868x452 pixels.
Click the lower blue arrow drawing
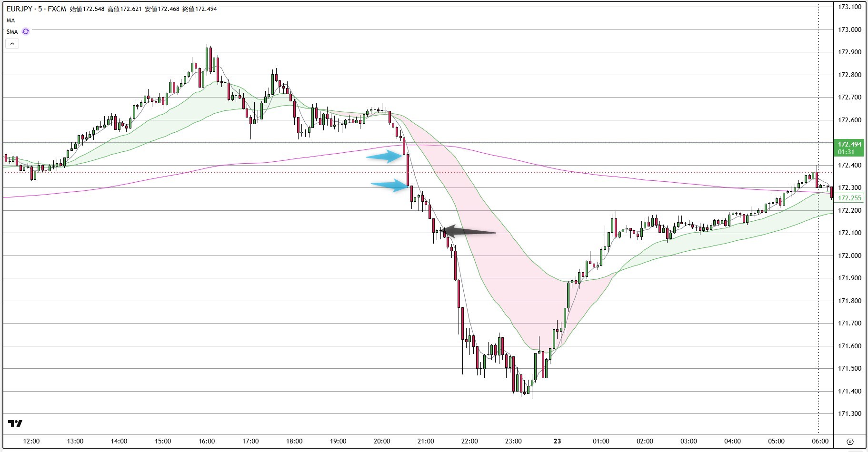click(390, 186)
